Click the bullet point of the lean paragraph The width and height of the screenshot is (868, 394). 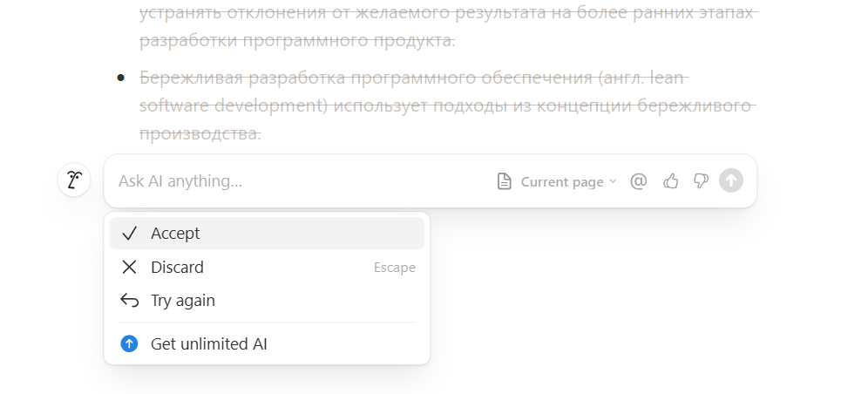tap(121, 78)
